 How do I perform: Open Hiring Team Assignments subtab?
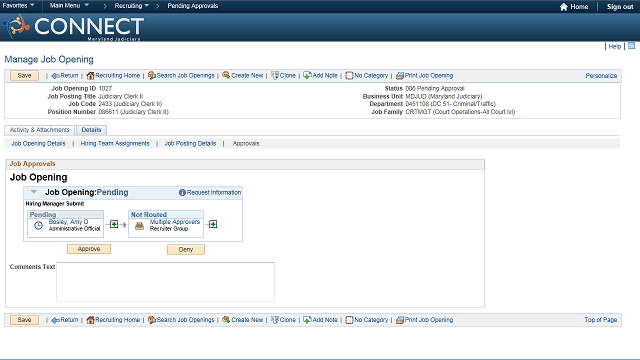pyautogui.click(x=115, y=144)
